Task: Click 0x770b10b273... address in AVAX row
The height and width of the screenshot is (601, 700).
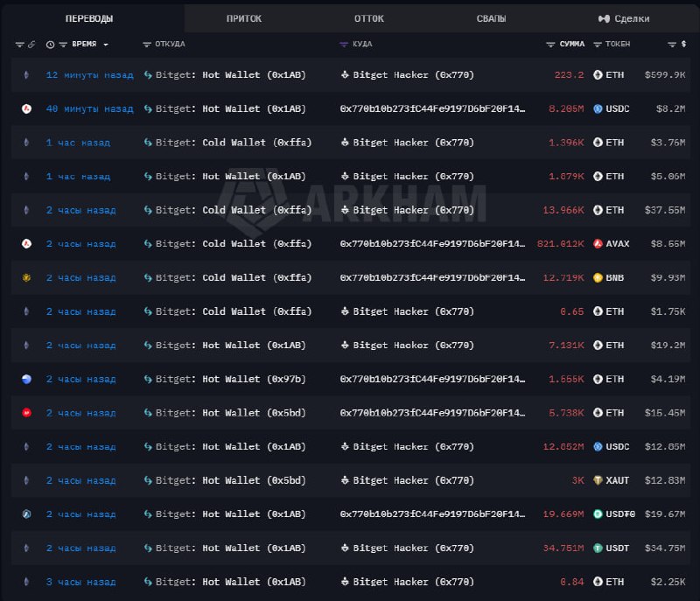Action: 432,243
